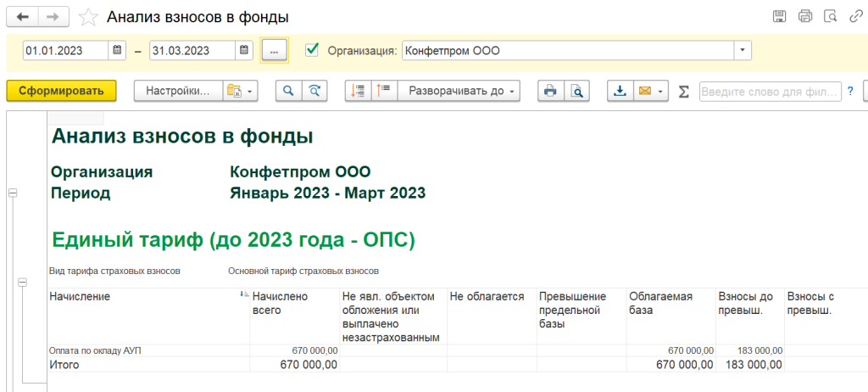
Task: Open the print preview icon
Action: 576,91
